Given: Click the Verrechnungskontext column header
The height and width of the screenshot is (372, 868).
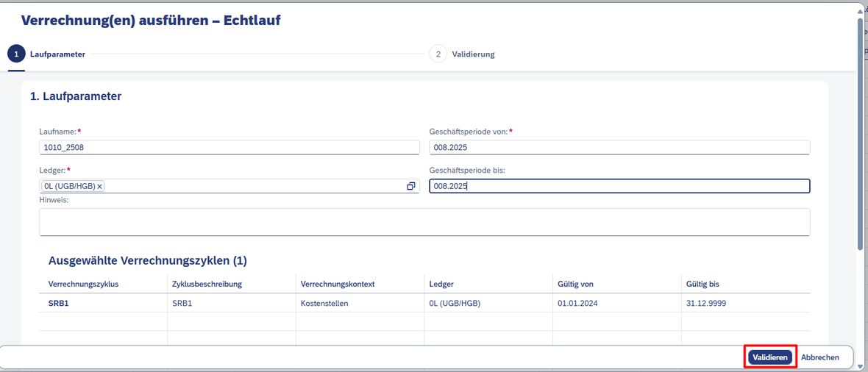Looking at the screenshot, I should [x=338, y=284].
